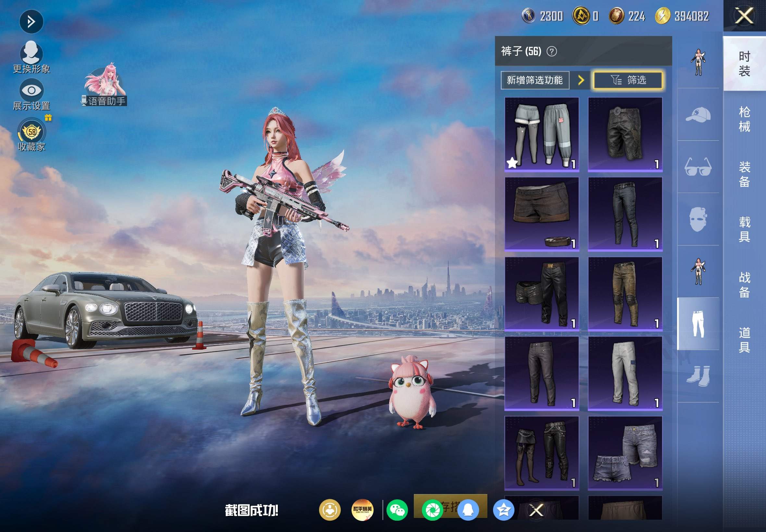Select the starred gray shorts and sweatpants item
Image resolution: width=766 pixels, height=532 pixels.
[542, 135]
